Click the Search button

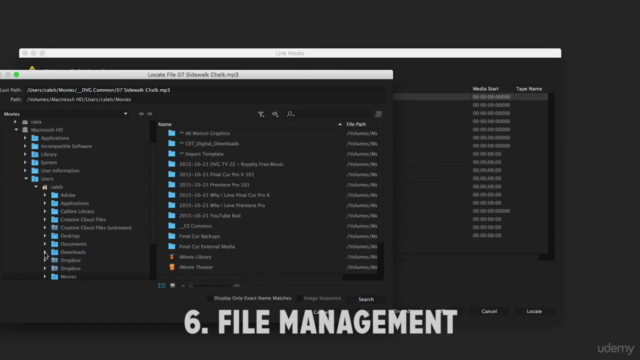click(x=366, y=299)
